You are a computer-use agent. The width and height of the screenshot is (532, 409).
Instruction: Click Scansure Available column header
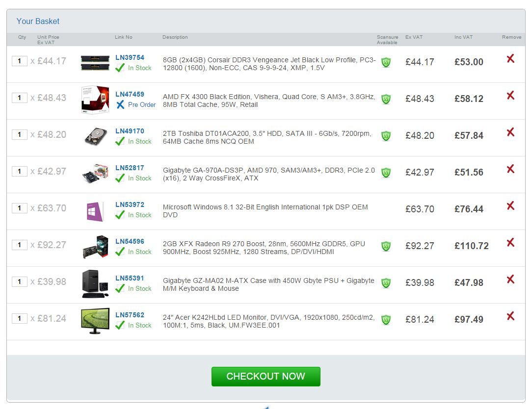click(387, 40)
